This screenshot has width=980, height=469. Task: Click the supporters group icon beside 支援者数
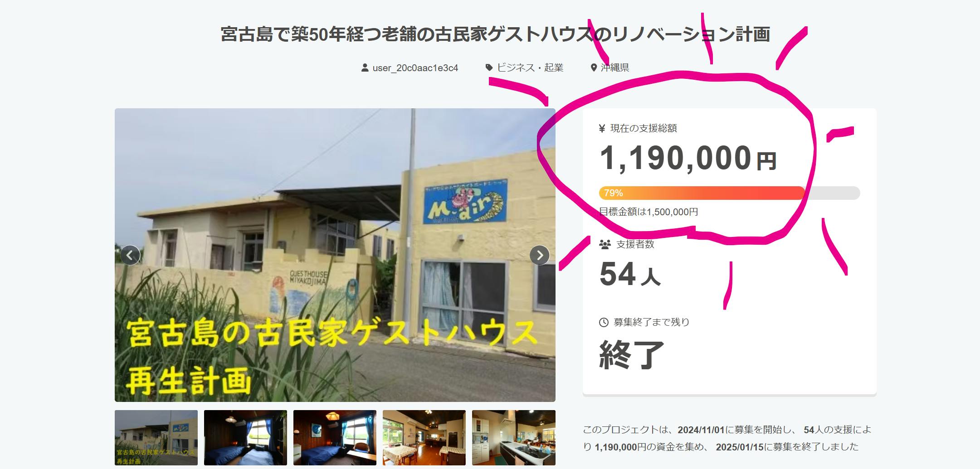click(x=605, y=245)
